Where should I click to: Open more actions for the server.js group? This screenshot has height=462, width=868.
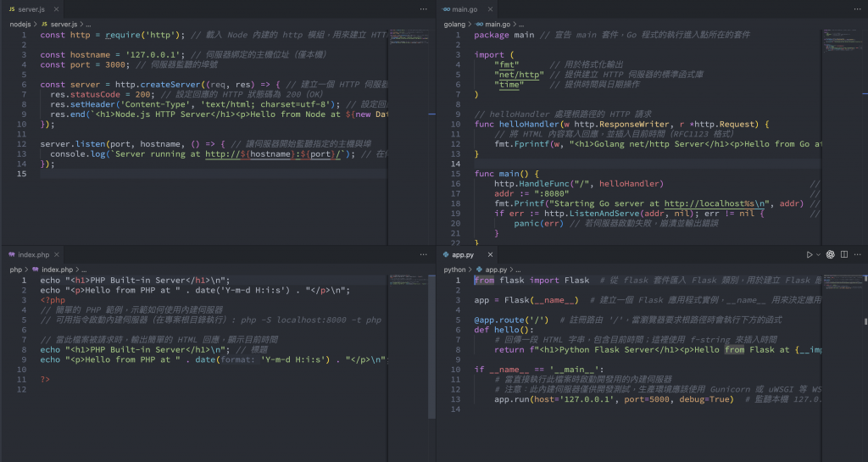[424, 8]
